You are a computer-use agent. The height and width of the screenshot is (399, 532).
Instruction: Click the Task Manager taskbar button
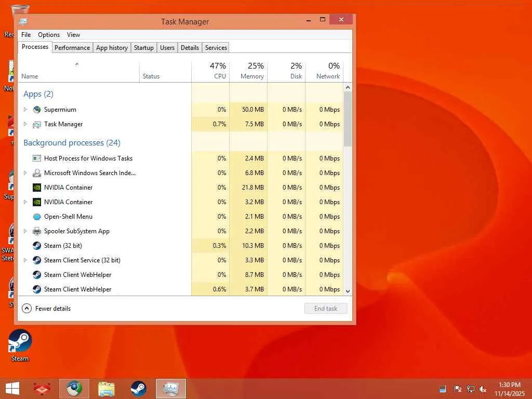(x=170, y=389)
